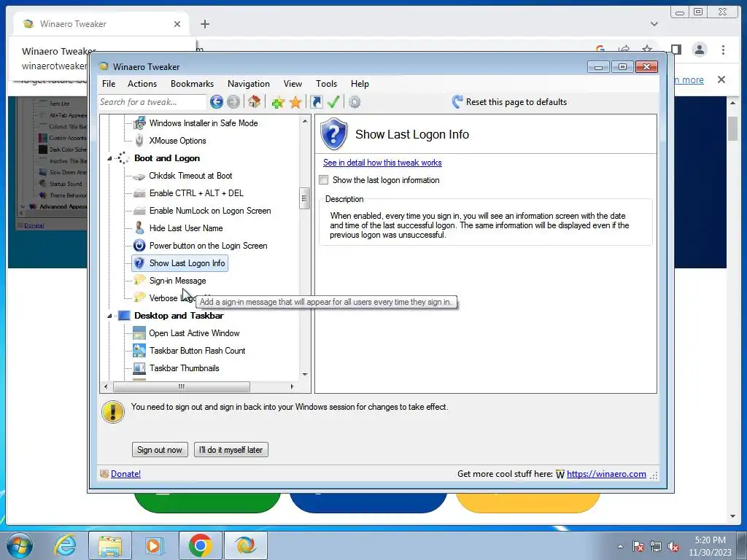Open the Actions menu
This screenshot has height=560, width=747.
click(142, 84)
